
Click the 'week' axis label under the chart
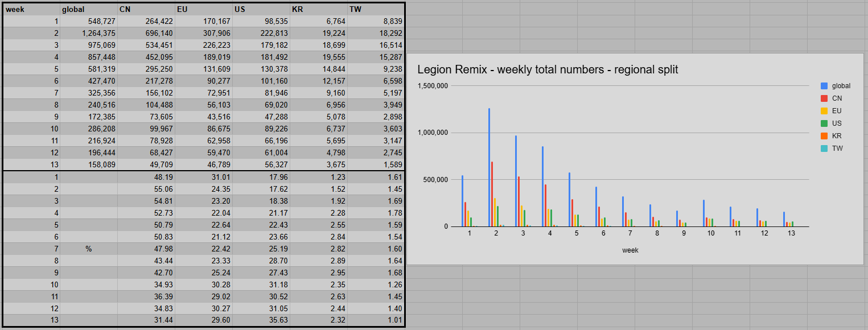pyautogui.click(x=630, y=250)
